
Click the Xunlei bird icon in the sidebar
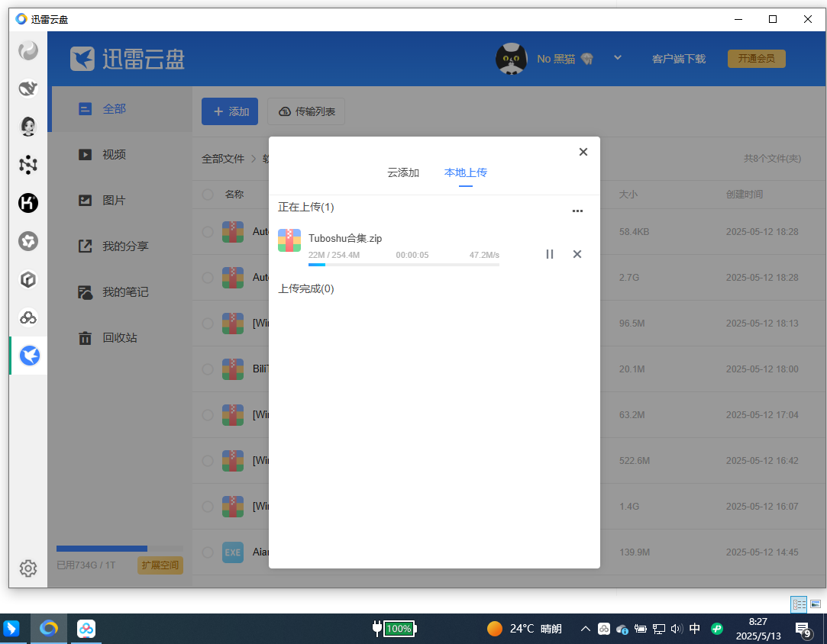[29, 356]
